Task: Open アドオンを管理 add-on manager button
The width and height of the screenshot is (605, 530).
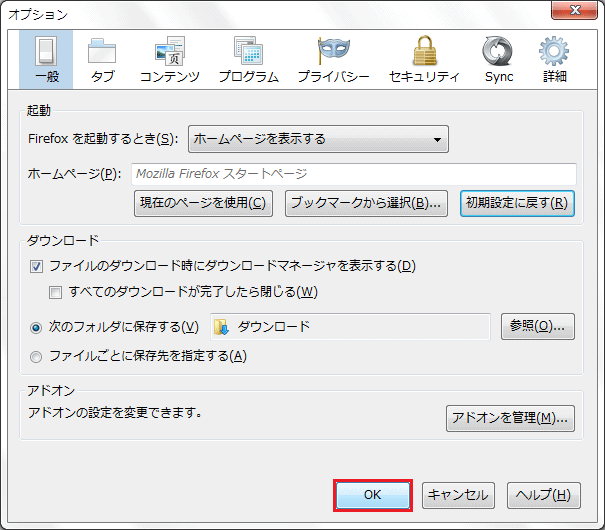Action: pos(510,418)
